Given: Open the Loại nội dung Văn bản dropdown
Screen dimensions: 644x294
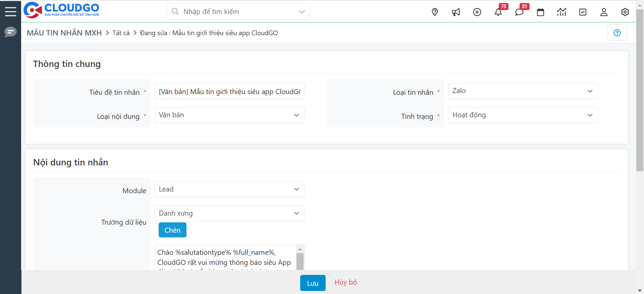Looking at the screenshot, I should tap(229, 115).
